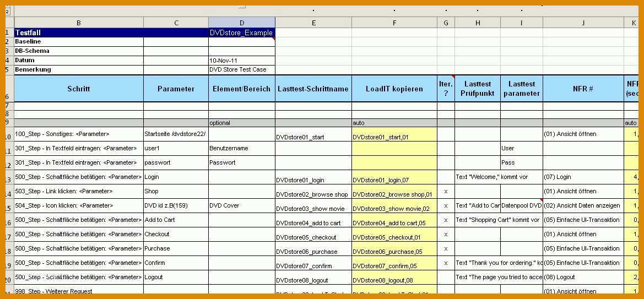Click the Bemerkung label cell
Viewport: 644px width, 299px height.
tap(79, 70)
